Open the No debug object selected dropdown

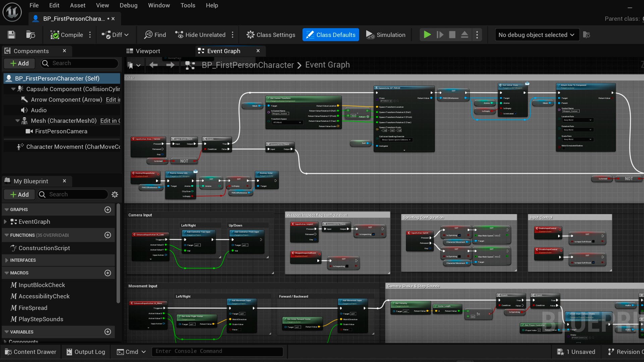[x=536, y=35]
